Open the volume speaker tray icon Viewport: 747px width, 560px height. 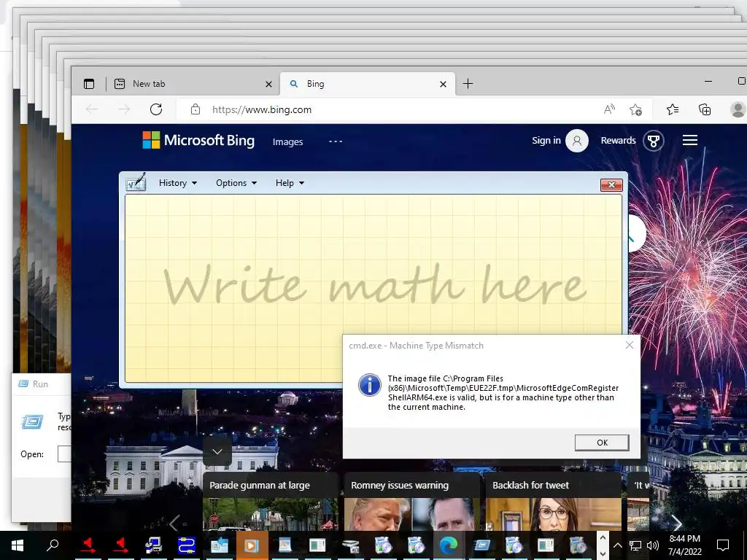(x=653, y=545)
